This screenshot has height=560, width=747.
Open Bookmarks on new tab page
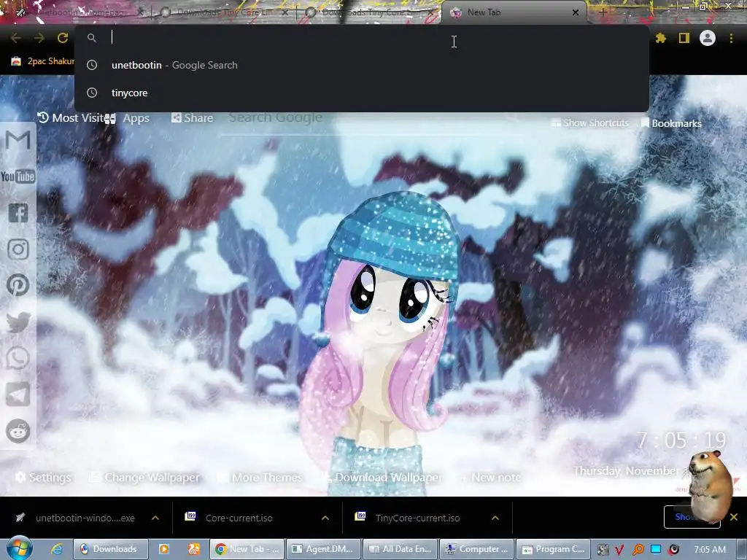pyautogui.click(x=671, y=123)
